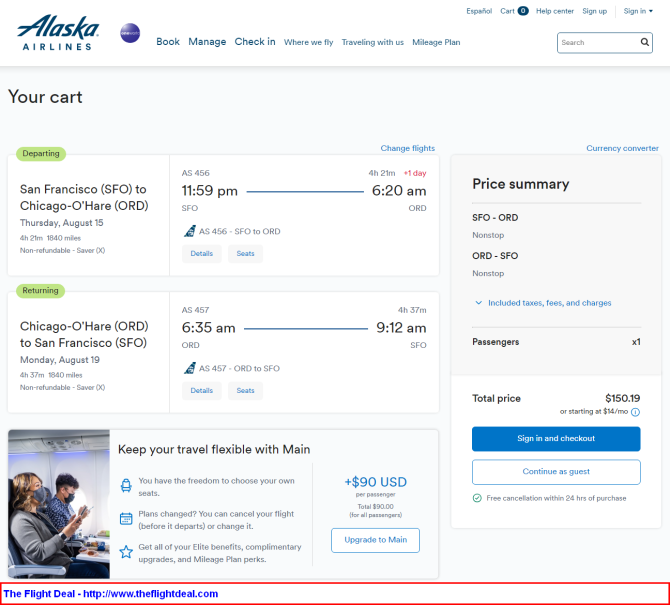The width and height of the screenshot is (670, 605).
Task: Click the star icon for Elite benefits
Action: tap(126, 552)
